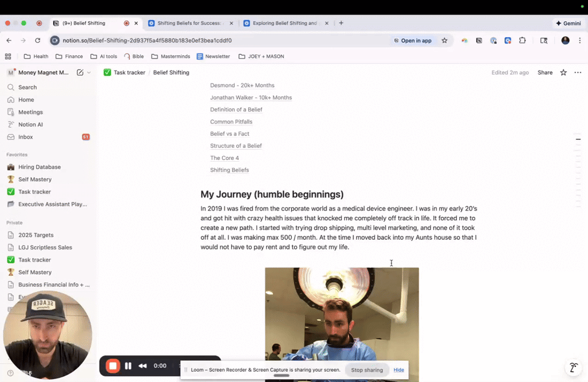Click Stop sharing in the Loom banner

pyautogui.click(x=367, y=370)
